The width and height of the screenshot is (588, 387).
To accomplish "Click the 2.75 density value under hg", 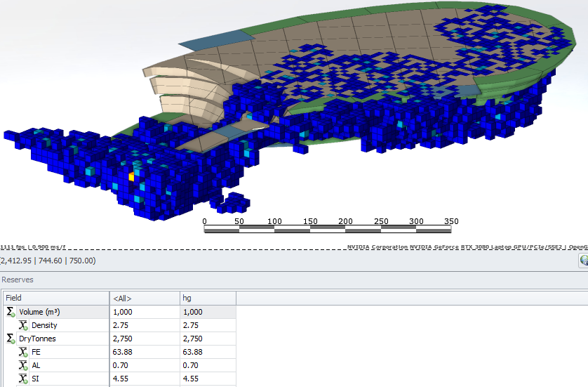I will pyautogui.click(x=190, y=325).
